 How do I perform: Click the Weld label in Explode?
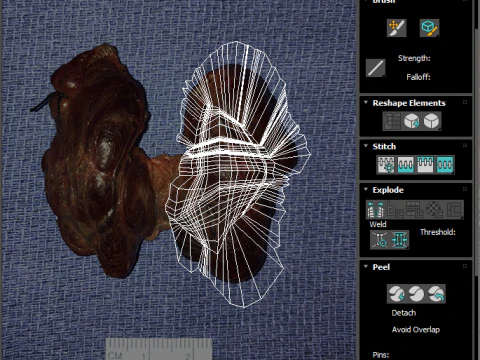(x=378, y=224)
